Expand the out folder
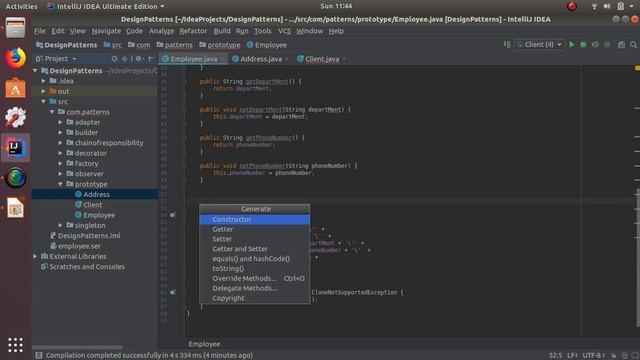The image size is (640, 360). pos(43,91)
